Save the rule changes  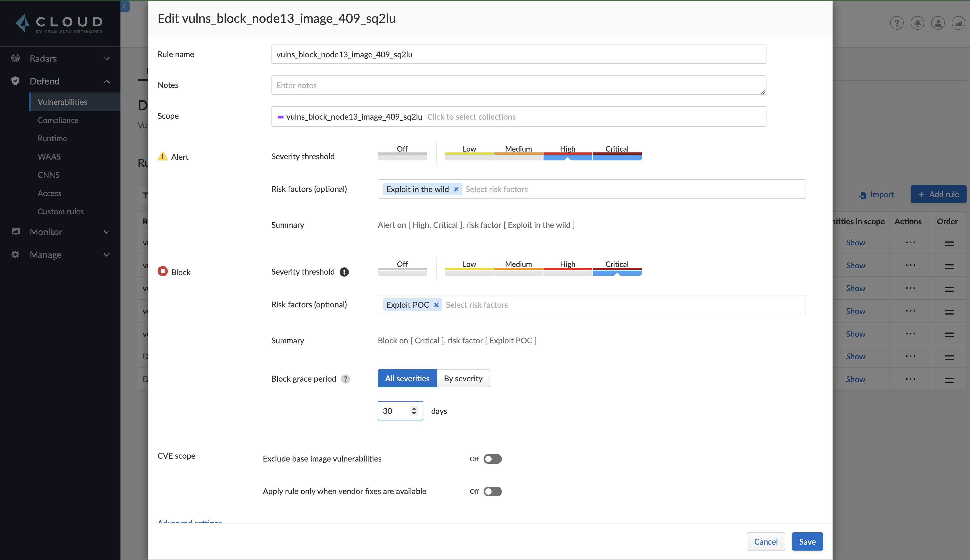coord(807,541)
